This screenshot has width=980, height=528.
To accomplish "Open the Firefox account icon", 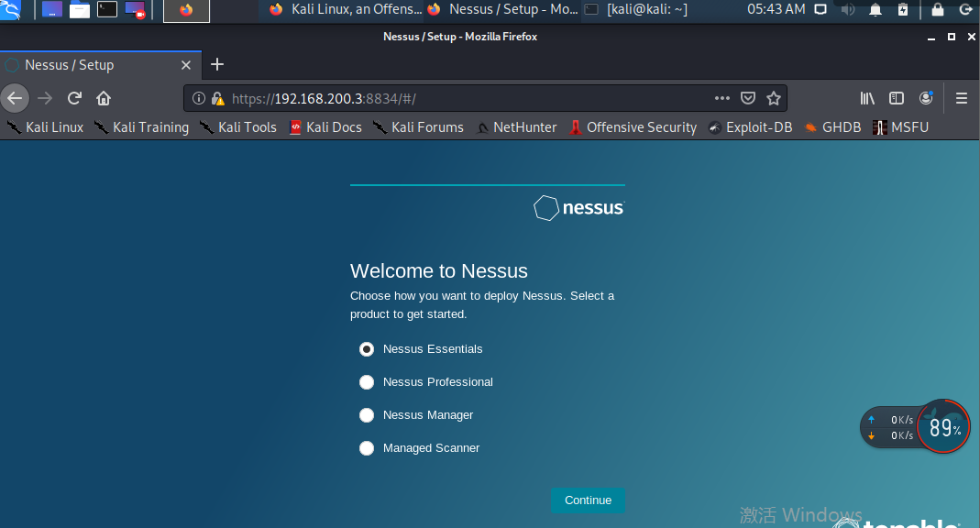I will point(926,97).
